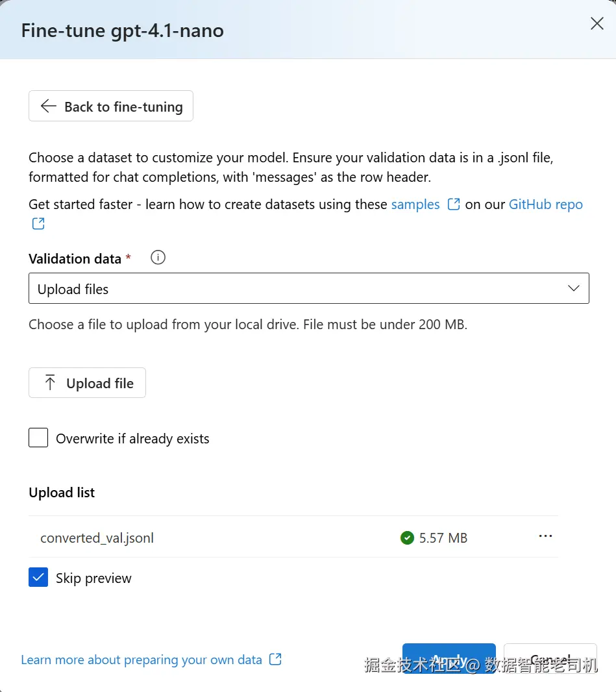The image size is (616, 692).
Task: Close the Fine-tune gpt-4.1-nano dialog
Action: 597,23
